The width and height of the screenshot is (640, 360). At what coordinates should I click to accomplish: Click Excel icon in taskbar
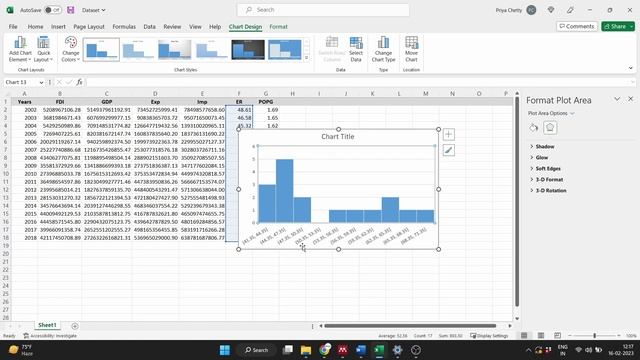click(x=379, y=350)
